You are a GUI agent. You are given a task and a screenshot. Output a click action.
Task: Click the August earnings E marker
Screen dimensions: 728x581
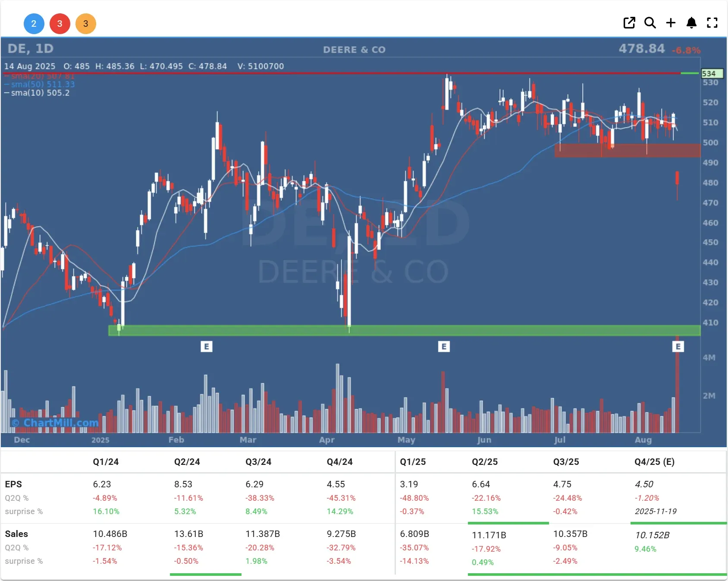pyautogui.click(x=678, y=347)
